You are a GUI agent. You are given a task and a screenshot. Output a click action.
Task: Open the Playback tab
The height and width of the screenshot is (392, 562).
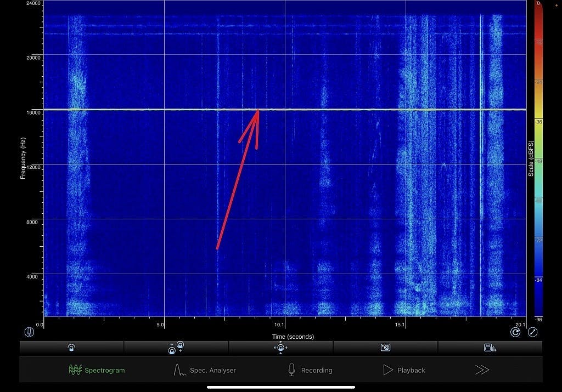[x=404, y=370]
